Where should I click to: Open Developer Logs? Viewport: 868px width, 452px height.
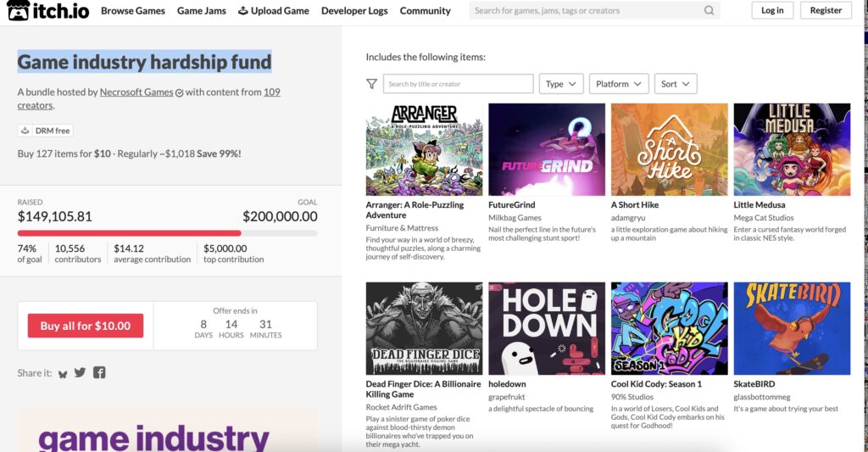click(x=354, y=10)
